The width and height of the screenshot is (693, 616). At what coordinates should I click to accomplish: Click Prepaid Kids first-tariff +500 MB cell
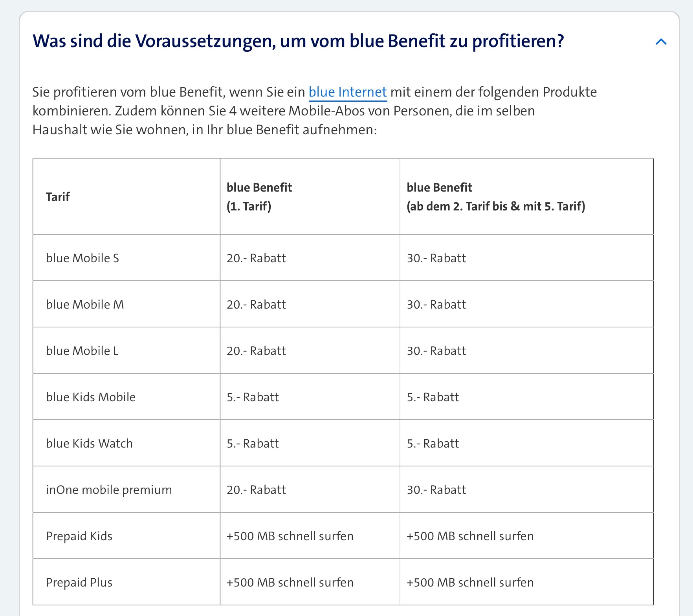[290, 536]
